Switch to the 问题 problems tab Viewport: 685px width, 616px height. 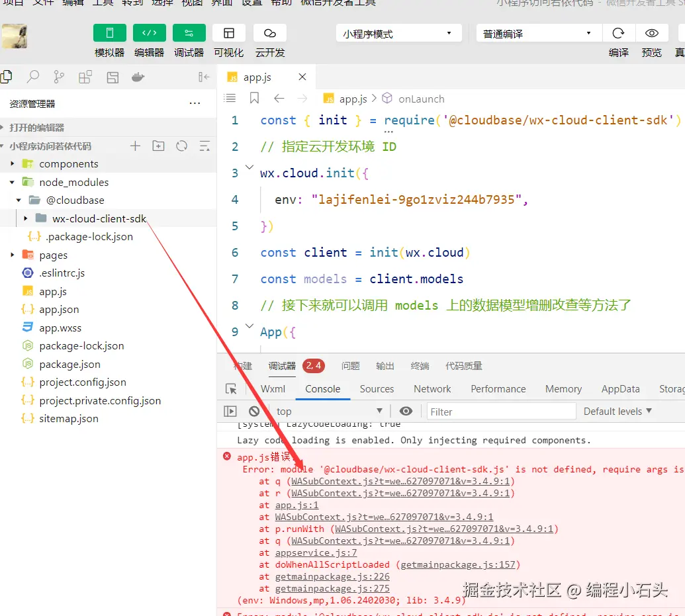pos(350,366)
